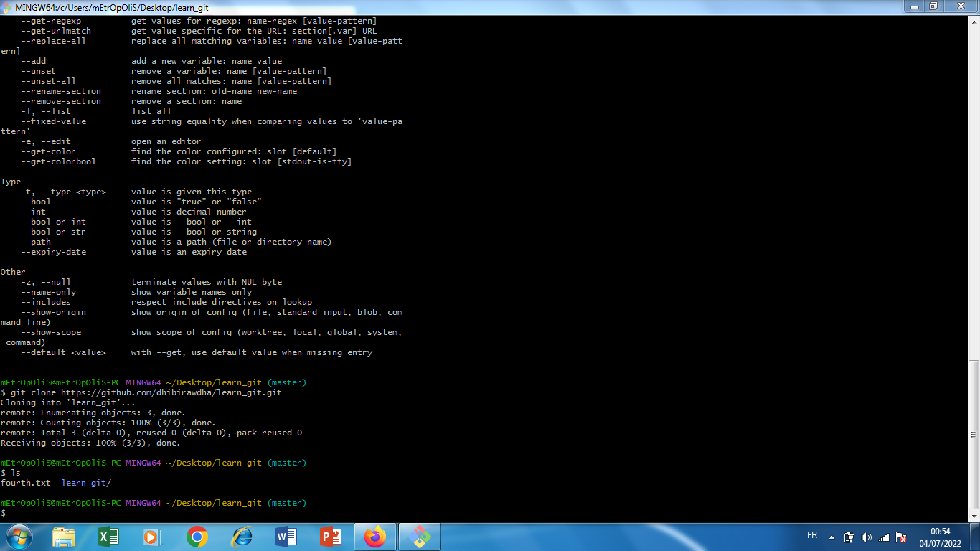Click 'open an editor' description text

click(x=166, y=141)
